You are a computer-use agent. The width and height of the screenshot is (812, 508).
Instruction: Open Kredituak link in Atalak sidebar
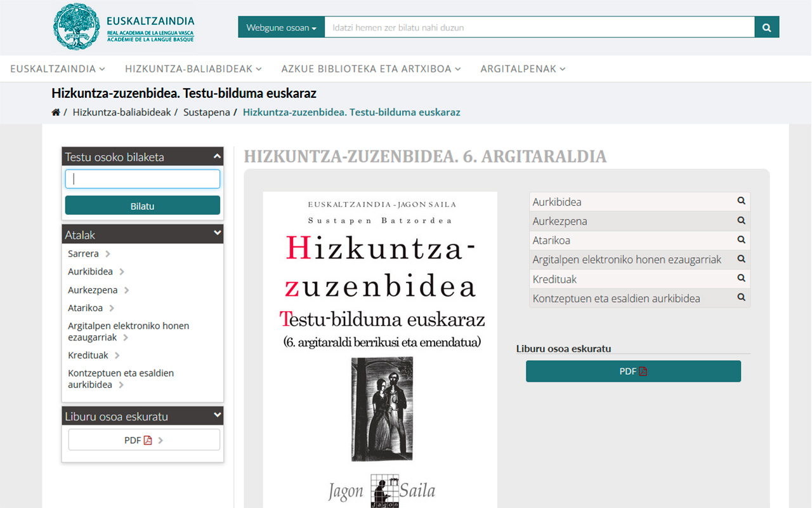pos(88,355)
